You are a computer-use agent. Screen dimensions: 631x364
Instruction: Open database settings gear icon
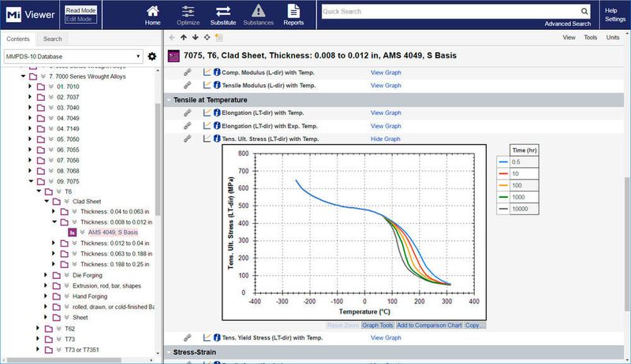click(x=152, y=57)
